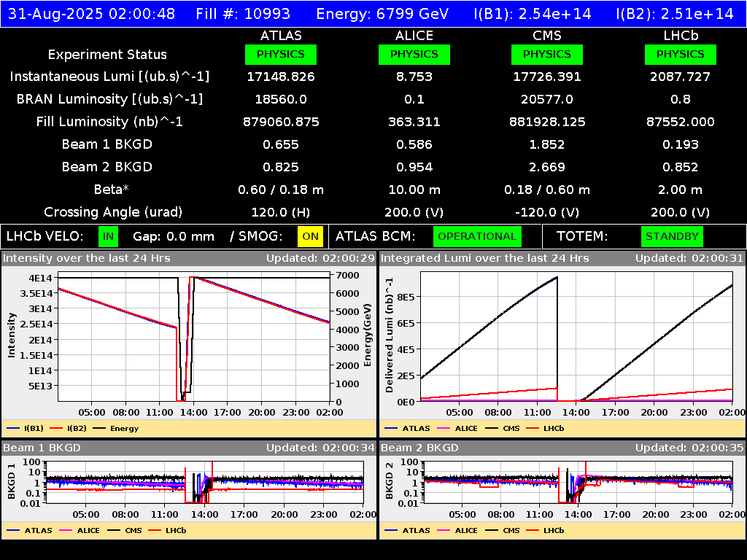Screen dimensions: 747x560
Task: Select ATLAS Beam 1 background value 0.655
Action: pos(281,144)
